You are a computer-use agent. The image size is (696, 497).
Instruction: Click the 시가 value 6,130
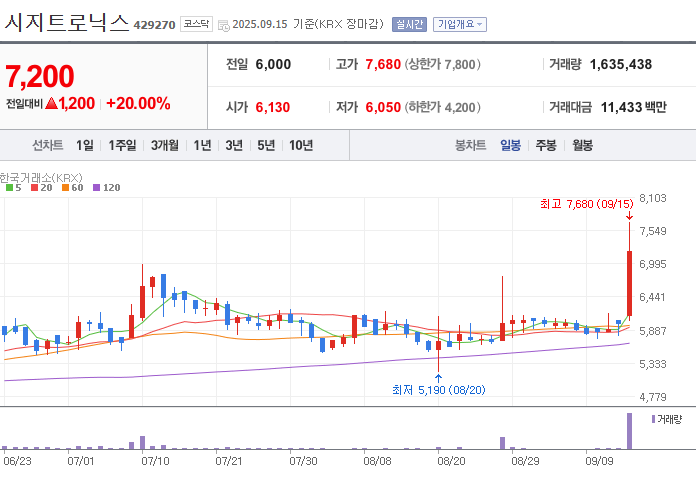pyautogui.click(x=273, y=107)
